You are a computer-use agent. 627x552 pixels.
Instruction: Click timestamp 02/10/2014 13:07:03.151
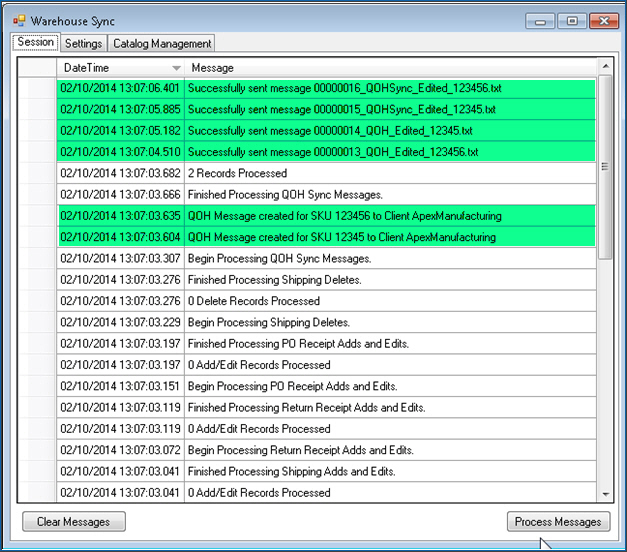[120, 386]
